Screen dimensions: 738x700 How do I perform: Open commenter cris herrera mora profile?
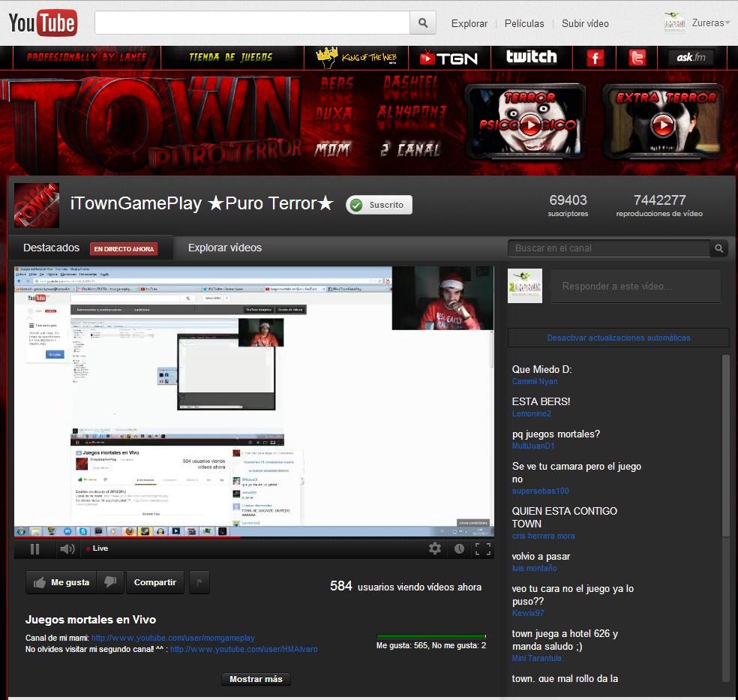(543, 536)
